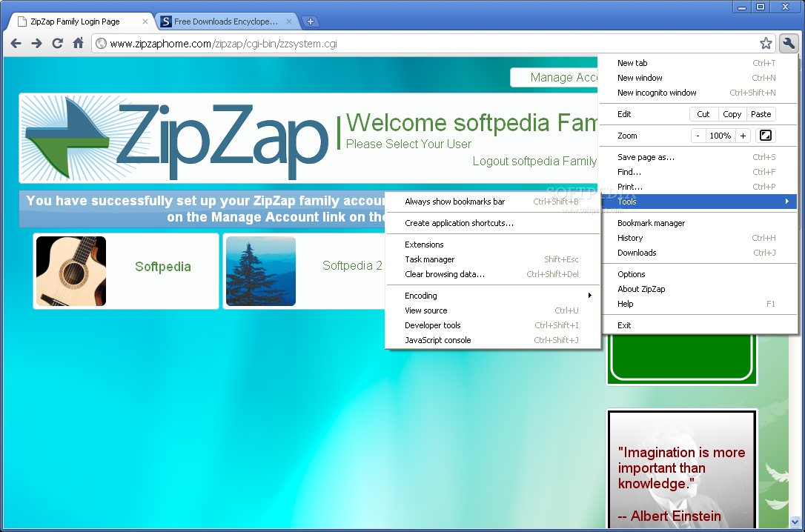Click the Paste button in Edit row

tap(761, 114)
